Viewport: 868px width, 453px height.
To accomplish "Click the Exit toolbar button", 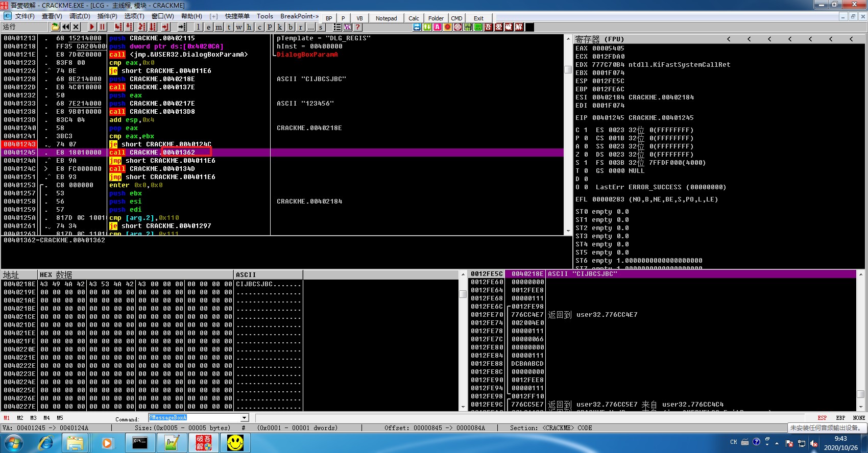I will tap(478, 18).
